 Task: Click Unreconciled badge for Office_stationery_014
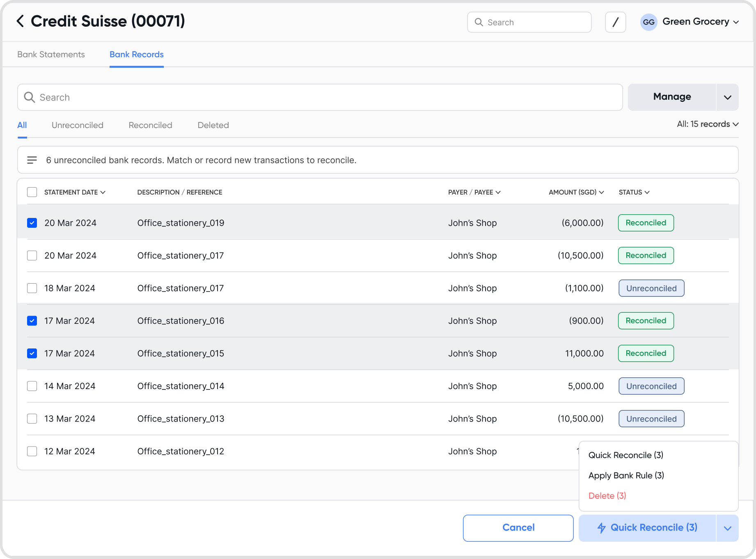point(651,386)
